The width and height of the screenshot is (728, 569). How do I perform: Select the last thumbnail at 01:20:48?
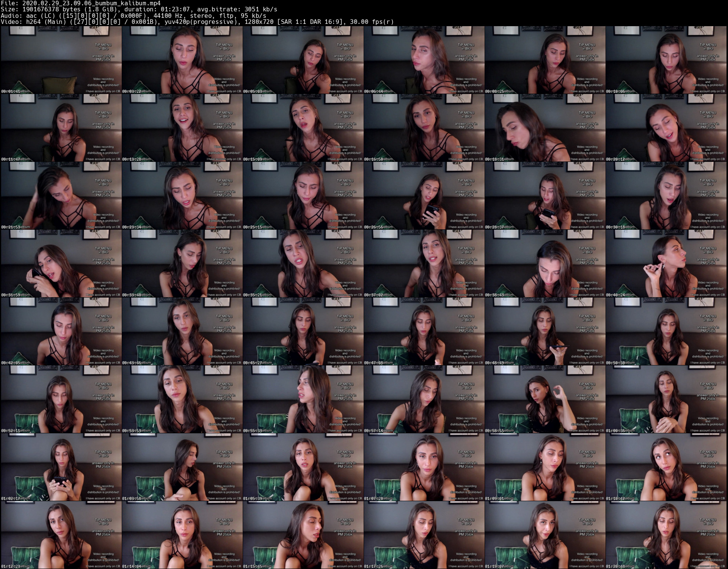[666, 535]
